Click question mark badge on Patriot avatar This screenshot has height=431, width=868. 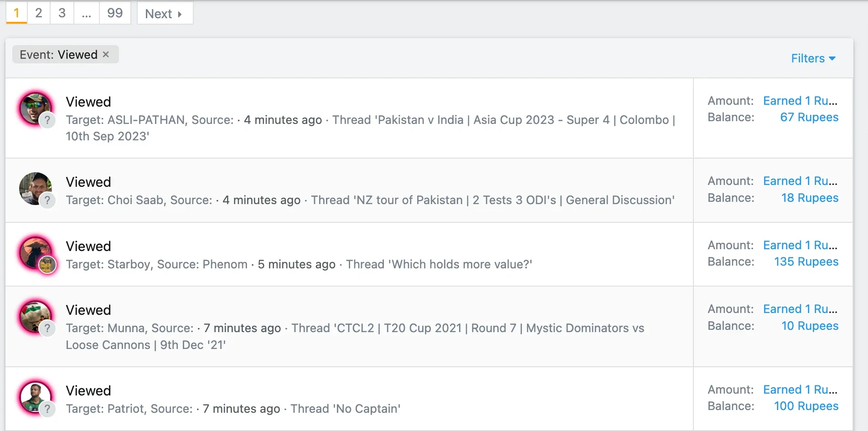pyautogui.click(x=47, y=409)
